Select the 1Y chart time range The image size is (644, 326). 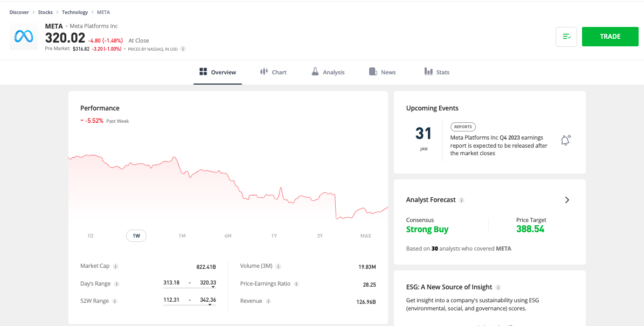274,235
